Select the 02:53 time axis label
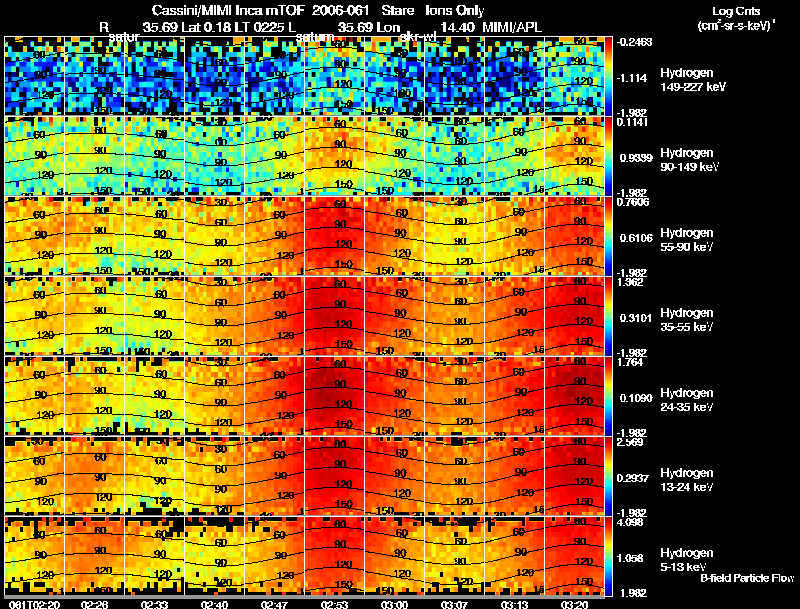The width and height of the screenshot is (800, 609). [x=334, y=603]
